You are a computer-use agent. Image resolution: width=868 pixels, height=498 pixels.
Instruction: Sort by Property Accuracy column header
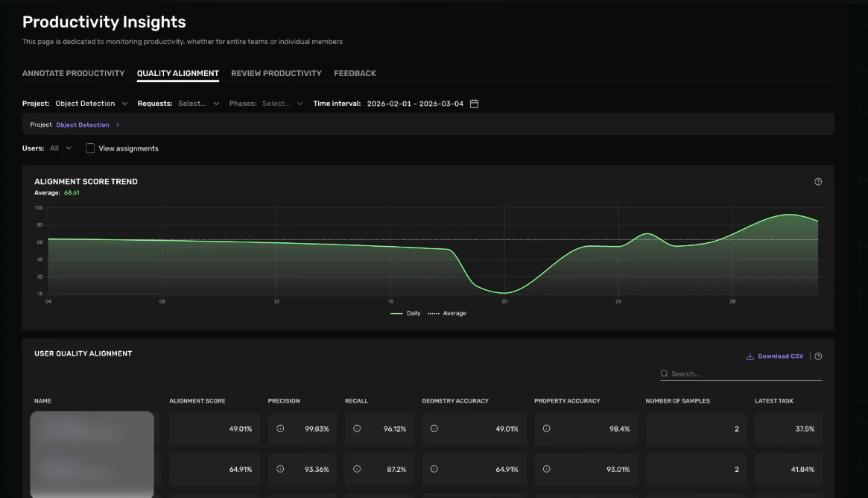click(567, 401)
